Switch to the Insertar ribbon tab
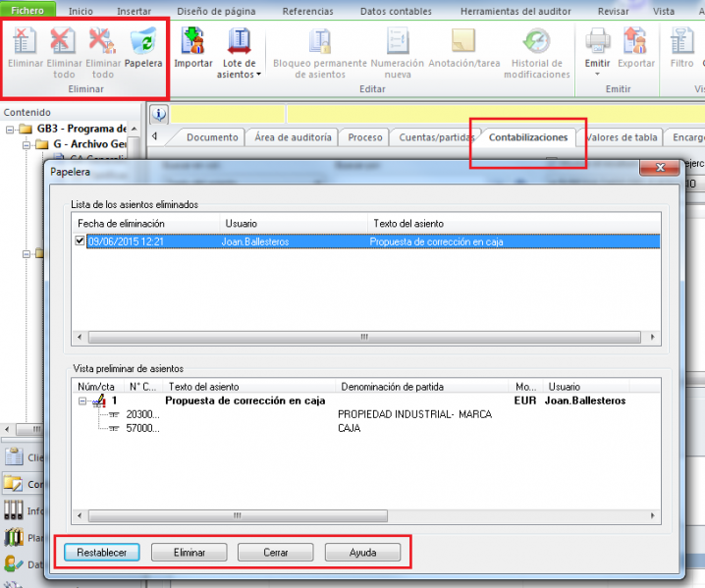Image resolution: width=705 pixels, height=588 pixels. (134, 11)
